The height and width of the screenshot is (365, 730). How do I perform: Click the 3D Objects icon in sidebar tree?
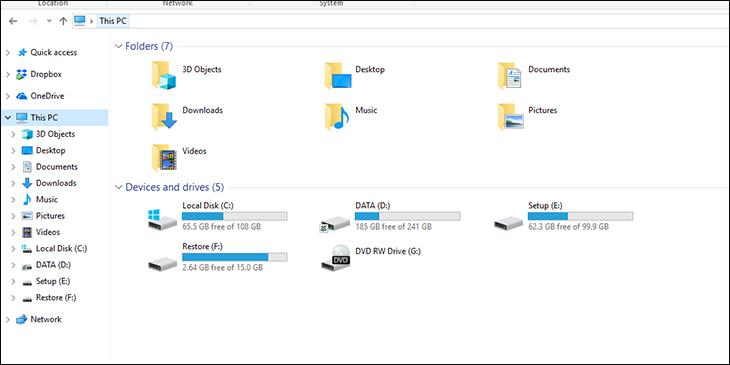(x=27, y=134)
